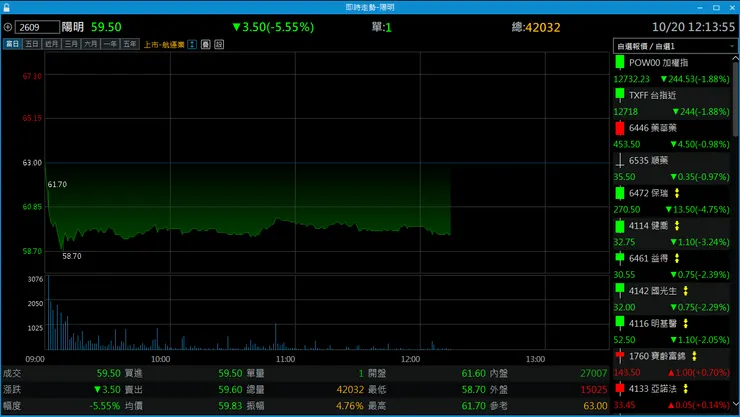Click the lock icon in the title bar
740x417 pixels.
click(7, 7)
